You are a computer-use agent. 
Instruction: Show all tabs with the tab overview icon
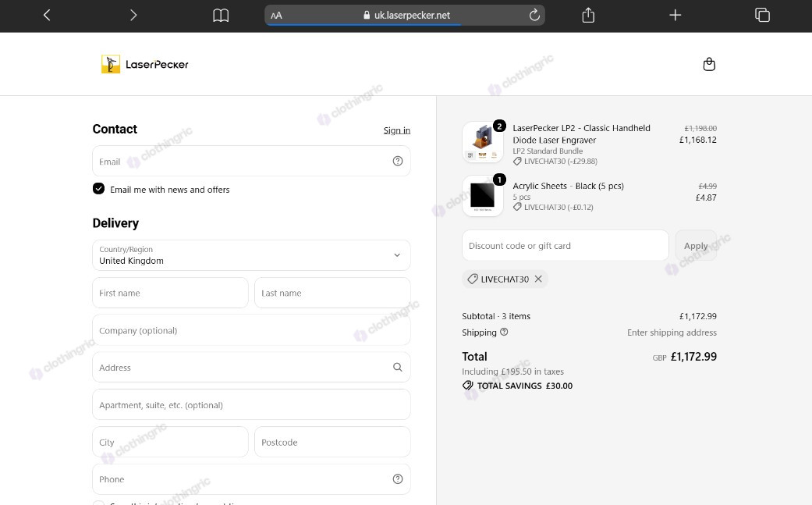point(762,15)
